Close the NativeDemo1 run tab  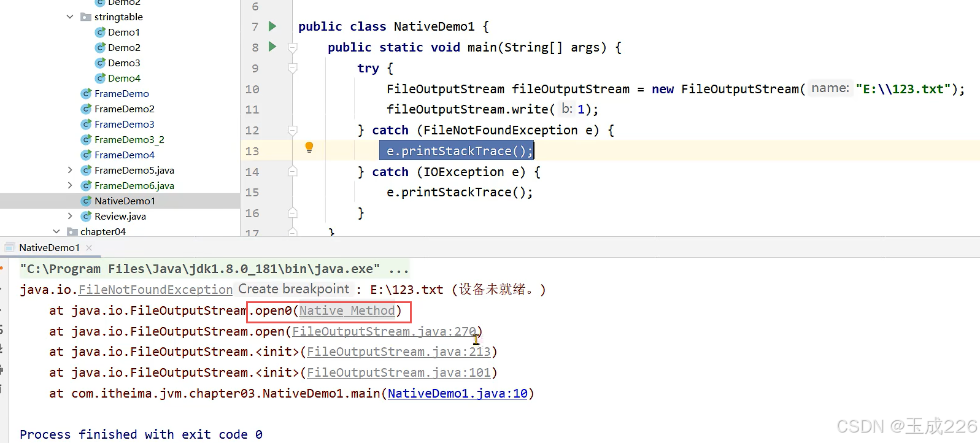pyautogui.click(x=89, y=247)
